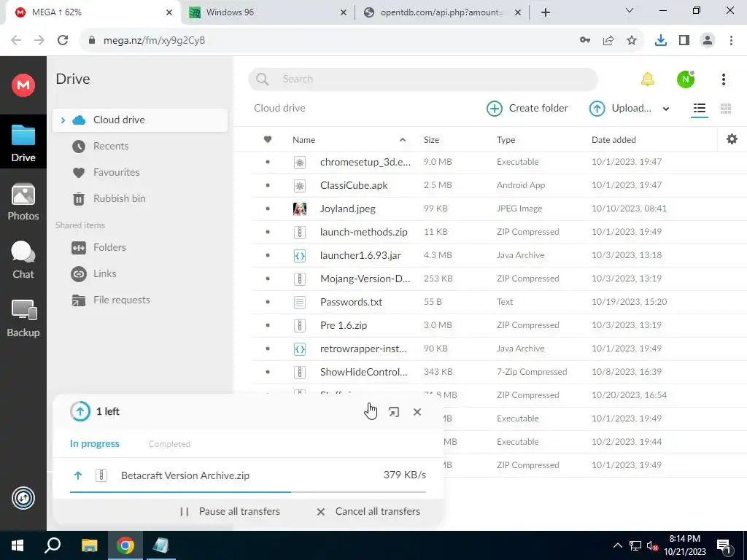Open the Chat section

pyautogui.click(x=23, y=260)
